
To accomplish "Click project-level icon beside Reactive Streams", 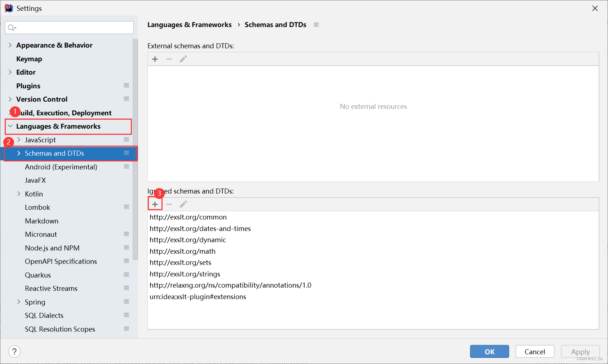I will tap(127, 288).
